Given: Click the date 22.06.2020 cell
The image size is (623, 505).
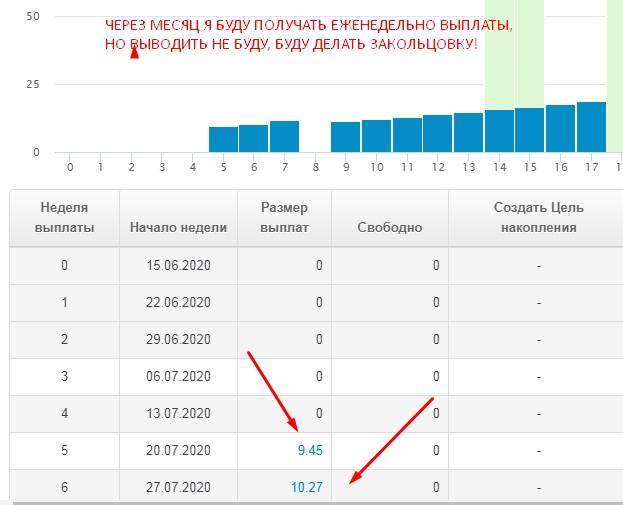Looking at the screenshot, I should 178,302.
